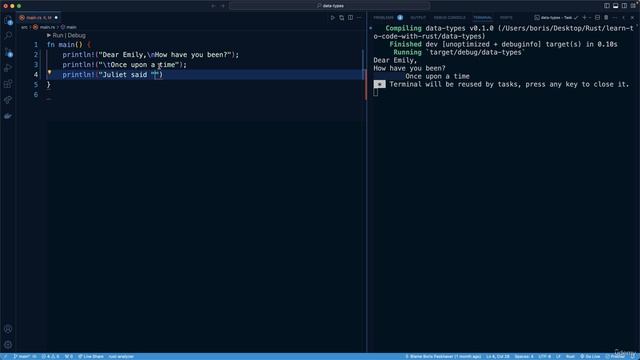Click the git blame entry in status bar
Screen dimensions: 640x360
coord(443,356)
